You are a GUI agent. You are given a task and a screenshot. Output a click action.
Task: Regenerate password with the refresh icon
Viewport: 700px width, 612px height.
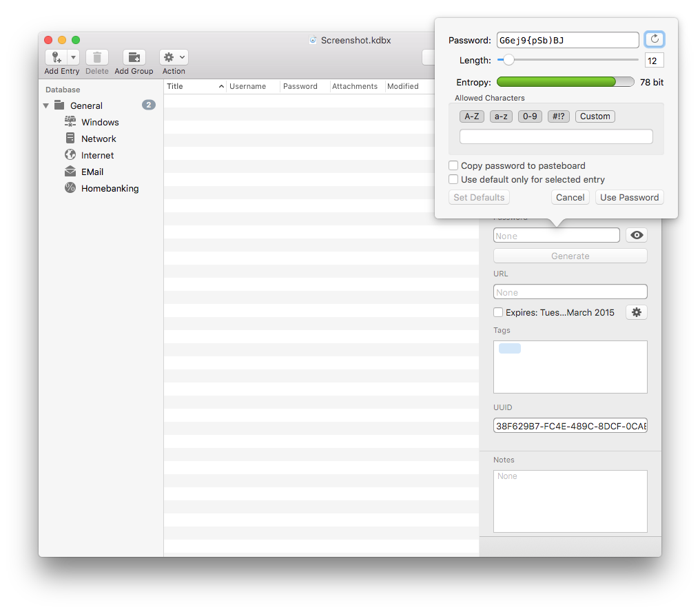(x=655, y=40)
